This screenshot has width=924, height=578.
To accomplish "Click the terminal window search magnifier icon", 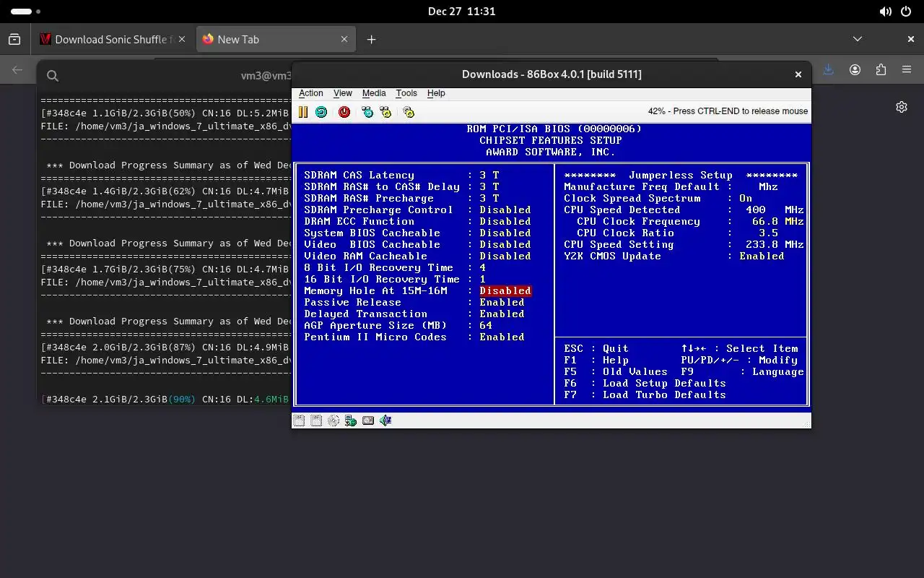I will tap(53, 76).
